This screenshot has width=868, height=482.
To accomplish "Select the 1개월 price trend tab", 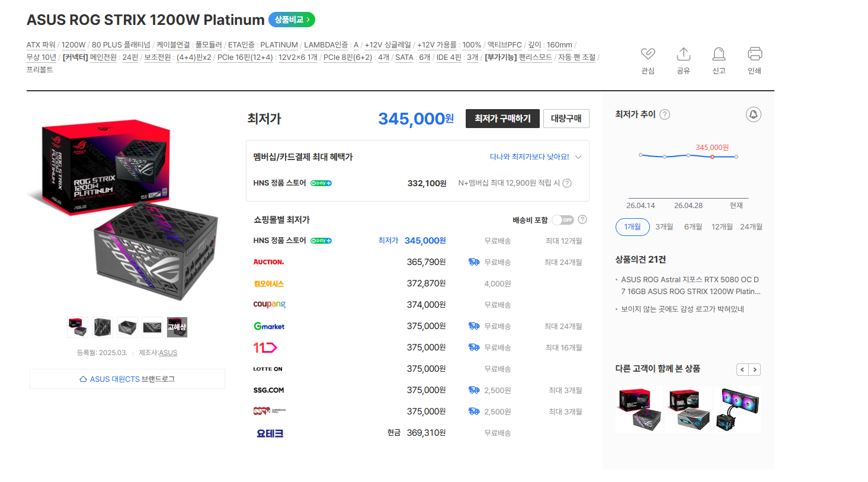I will tap(633, 227).
